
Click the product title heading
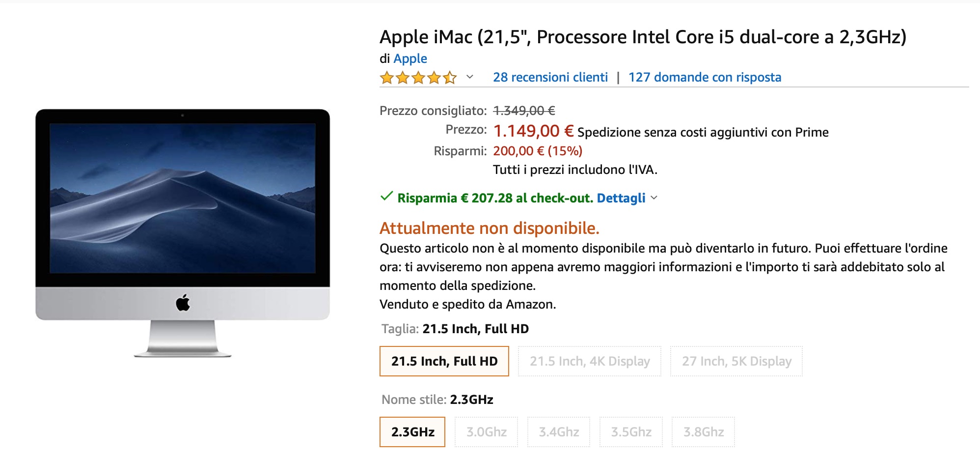point(643,37)
